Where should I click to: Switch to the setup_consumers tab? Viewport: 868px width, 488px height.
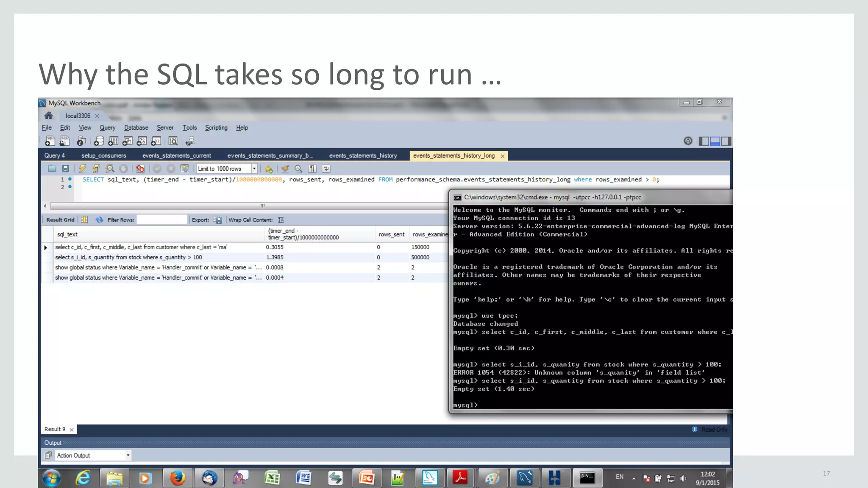(104, 155)
